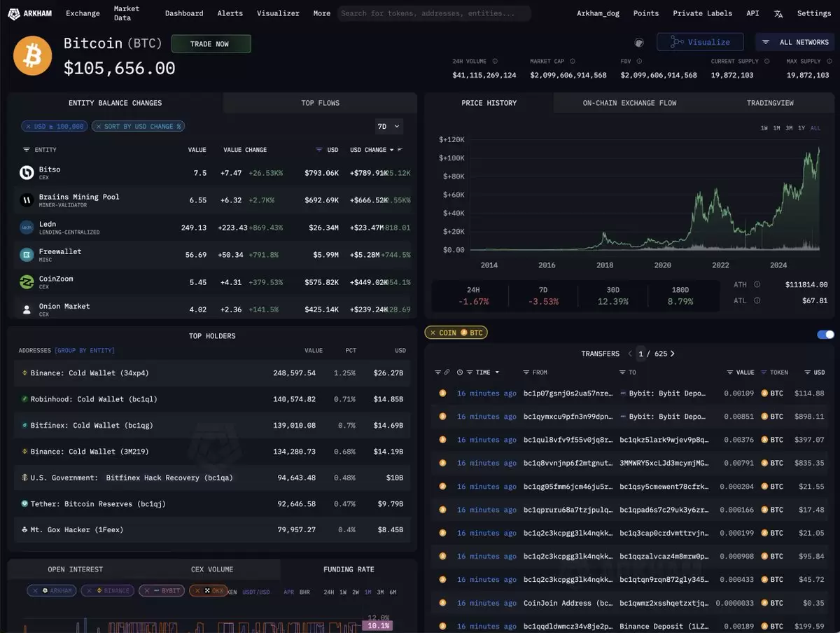Switch to the CEX VOLUME tab

(212, 569)
